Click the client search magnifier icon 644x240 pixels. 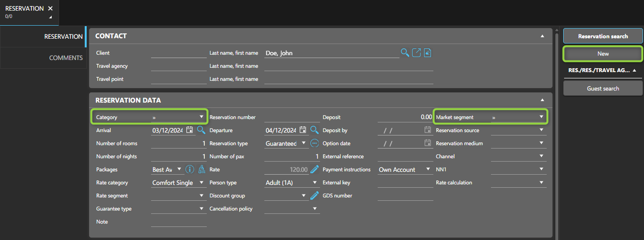pyautogui.click(x=405, y=53)
